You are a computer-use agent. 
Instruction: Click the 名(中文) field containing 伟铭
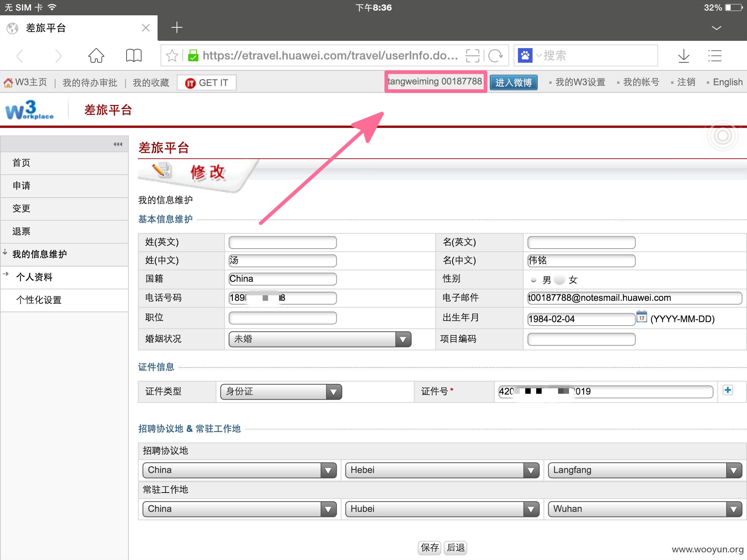coord(581,261)
